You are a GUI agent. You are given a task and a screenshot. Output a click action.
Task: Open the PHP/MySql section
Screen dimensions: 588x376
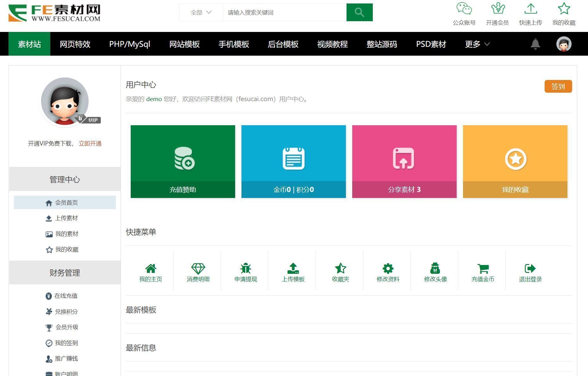coord(130,44)
